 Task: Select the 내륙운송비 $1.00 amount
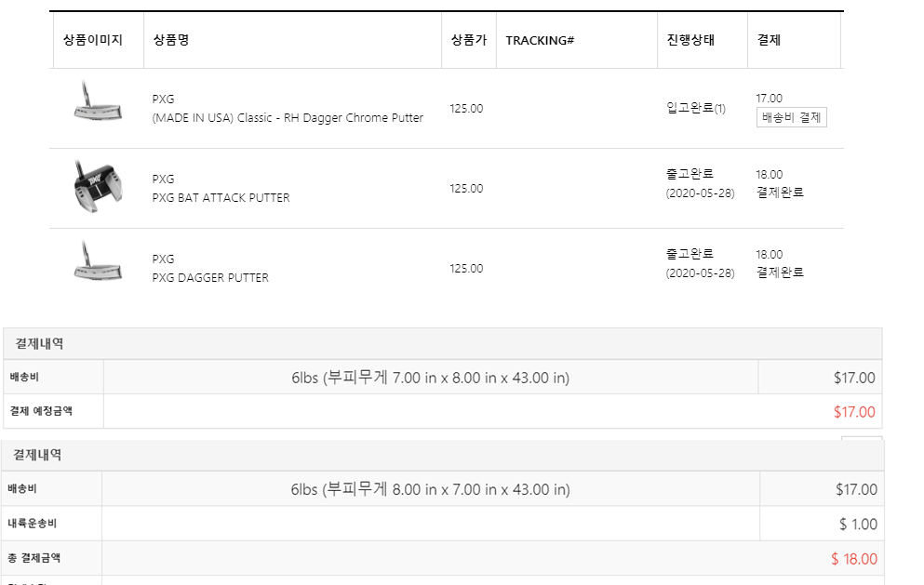(x=858, y=525)
